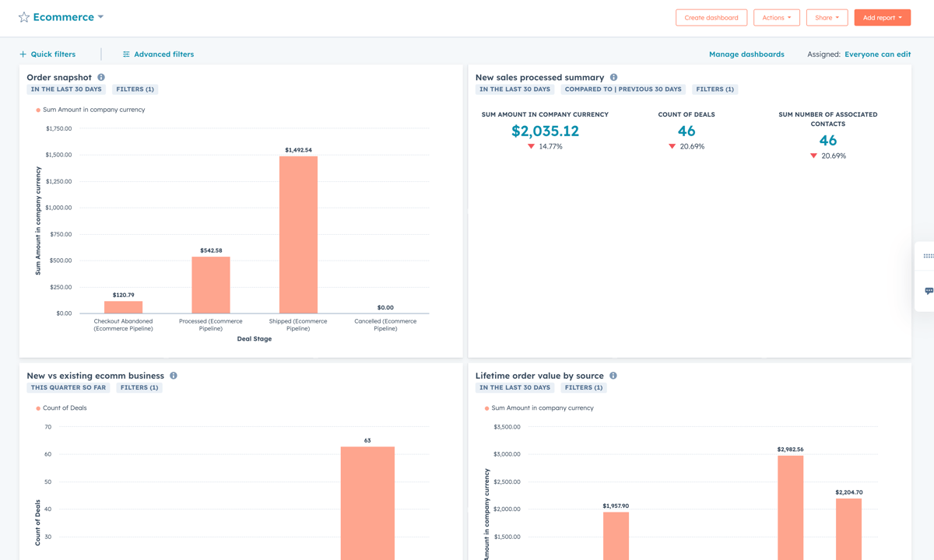Click the $2,035.12 sum amount value
Screen dimensions: 934x560
pos(545,131)
